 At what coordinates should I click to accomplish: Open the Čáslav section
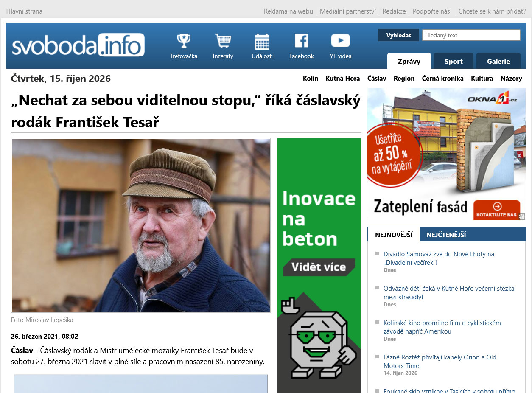pos(377,79)
